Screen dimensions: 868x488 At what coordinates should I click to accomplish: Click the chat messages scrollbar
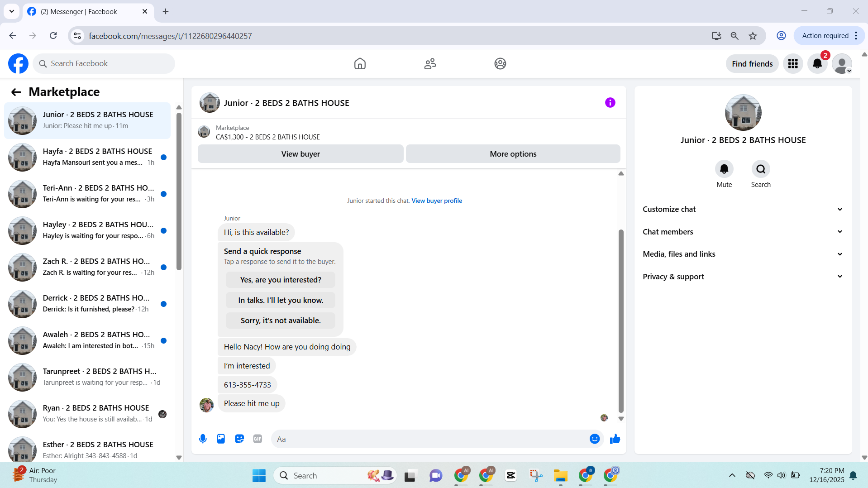pyautogui.click(x=621, y=321)
